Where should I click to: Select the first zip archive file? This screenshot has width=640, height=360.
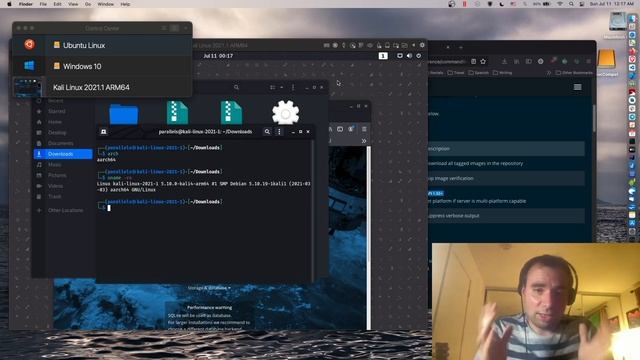pyautogui.click(x=178, y=112)
